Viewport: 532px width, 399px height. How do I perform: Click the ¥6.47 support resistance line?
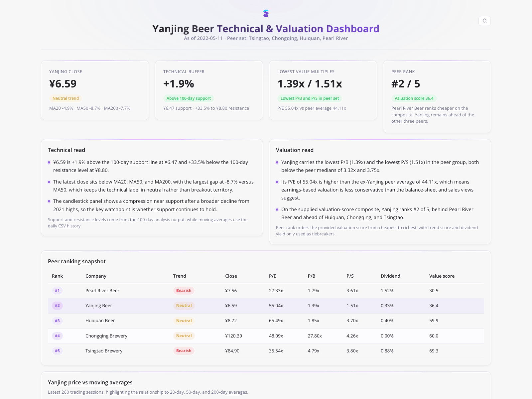(x=206, y=108)
